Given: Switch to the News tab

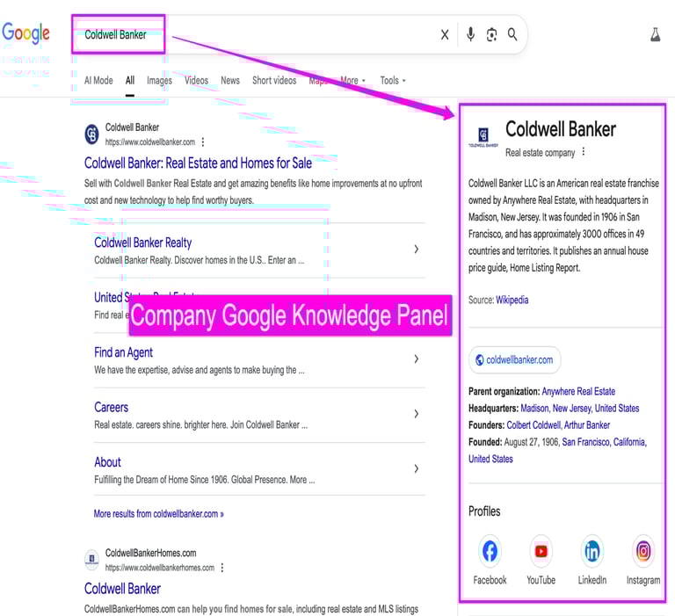Looking at the screenshot, I should pyautogui.click(x=230, y=81).
